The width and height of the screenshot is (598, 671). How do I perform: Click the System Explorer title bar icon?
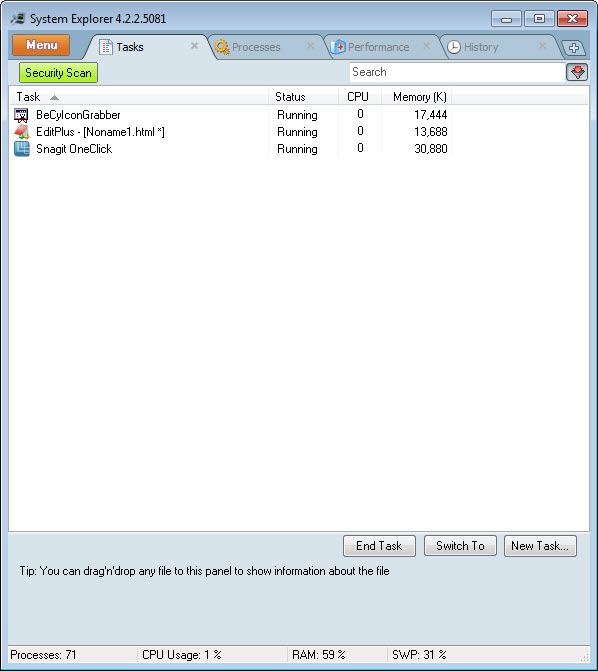pos(18,19)
